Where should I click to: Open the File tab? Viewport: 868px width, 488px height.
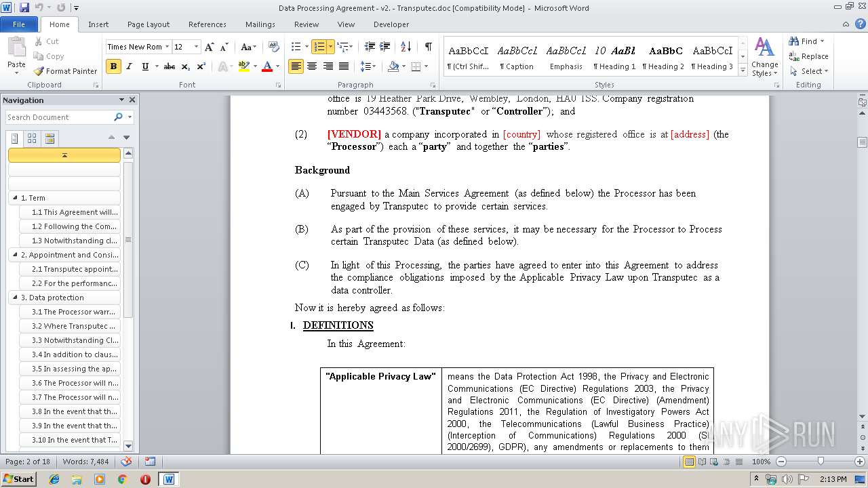19,24
